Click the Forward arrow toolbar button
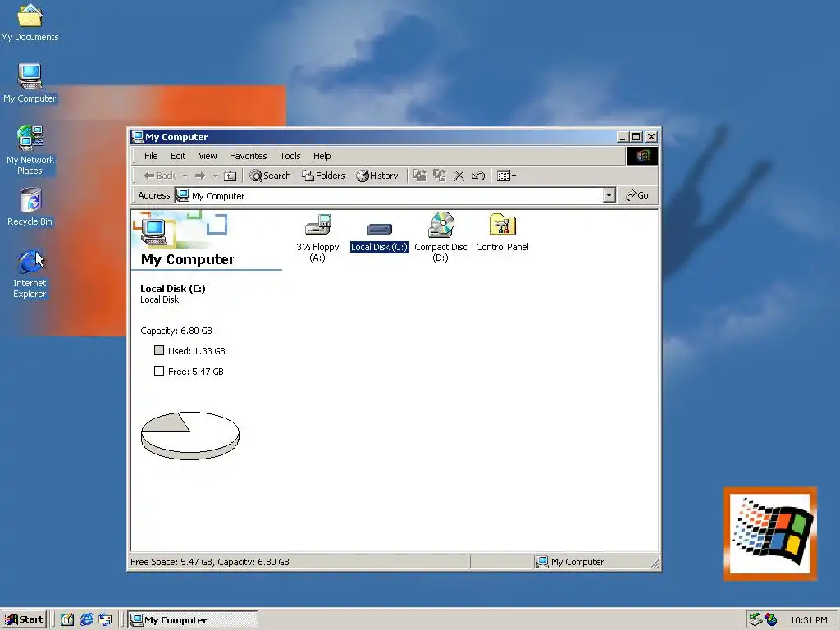This screenshot has height=630, width=840. [200, 176]
